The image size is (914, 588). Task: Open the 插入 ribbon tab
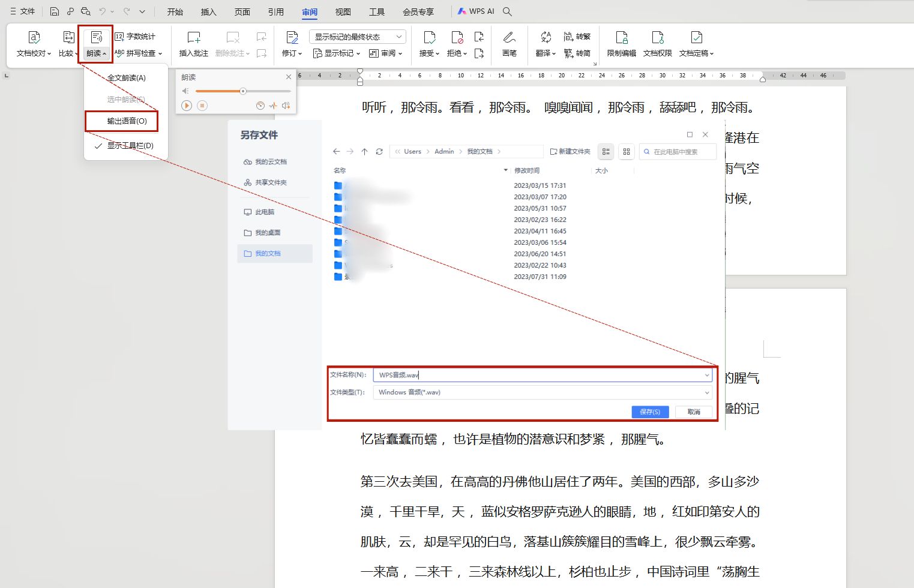[208, 11]
